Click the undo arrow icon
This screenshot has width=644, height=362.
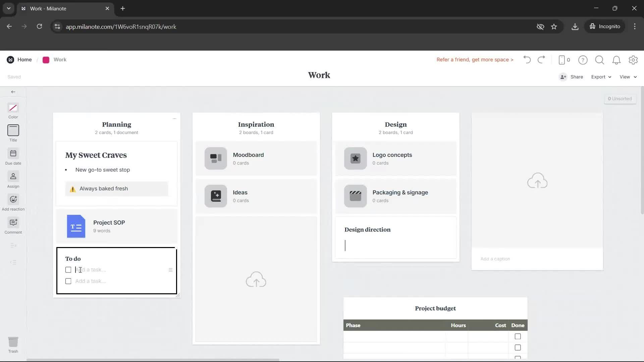tap(527, 60)
